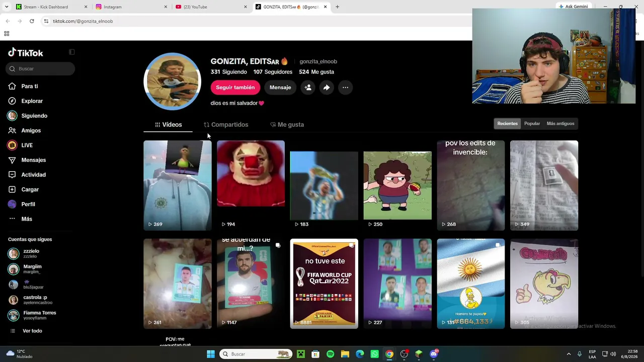Open OBS Studio from the taskbar
Viewport: 644px width, 362px height.
tap(404, 354)
